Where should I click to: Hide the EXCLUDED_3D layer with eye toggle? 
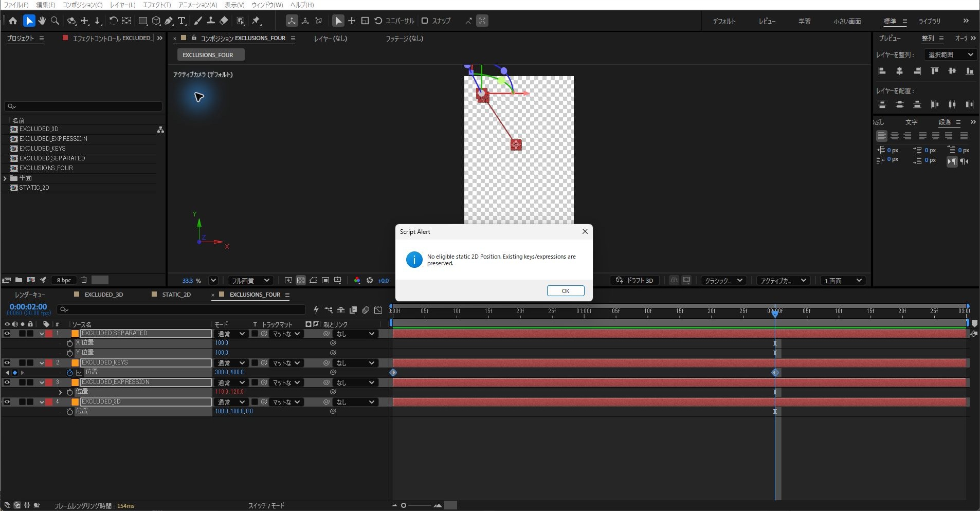[x=7, y=402]
